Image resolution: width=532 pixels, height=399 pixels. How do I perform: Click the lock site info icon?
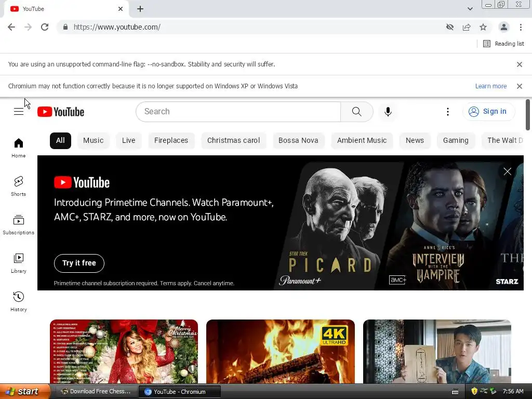click(x=65, y=27)
